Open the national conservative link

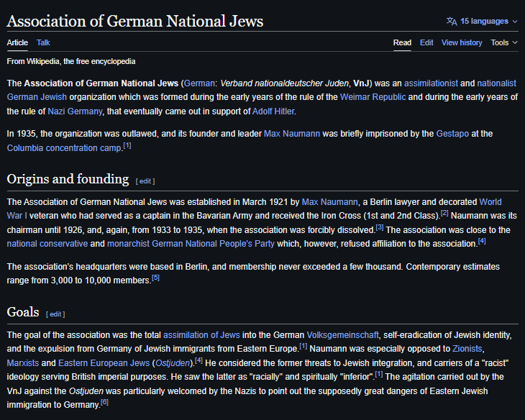(47, 244)
